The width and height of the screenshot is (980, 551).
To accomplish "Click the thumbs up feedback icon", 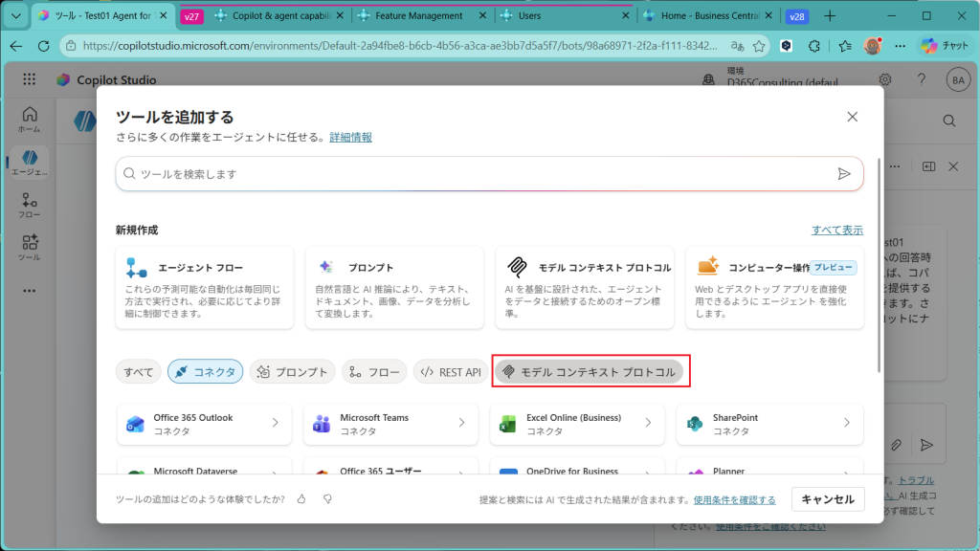I will tap(301, 499).
